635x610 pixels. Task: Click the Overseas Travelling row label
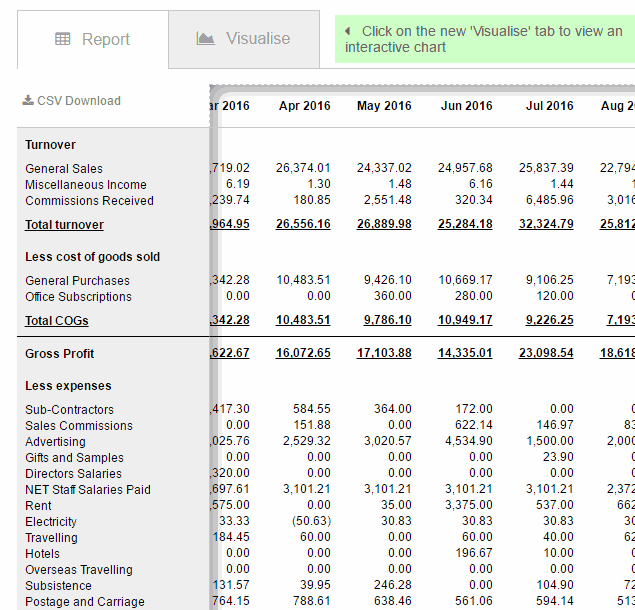coord(79,570)
